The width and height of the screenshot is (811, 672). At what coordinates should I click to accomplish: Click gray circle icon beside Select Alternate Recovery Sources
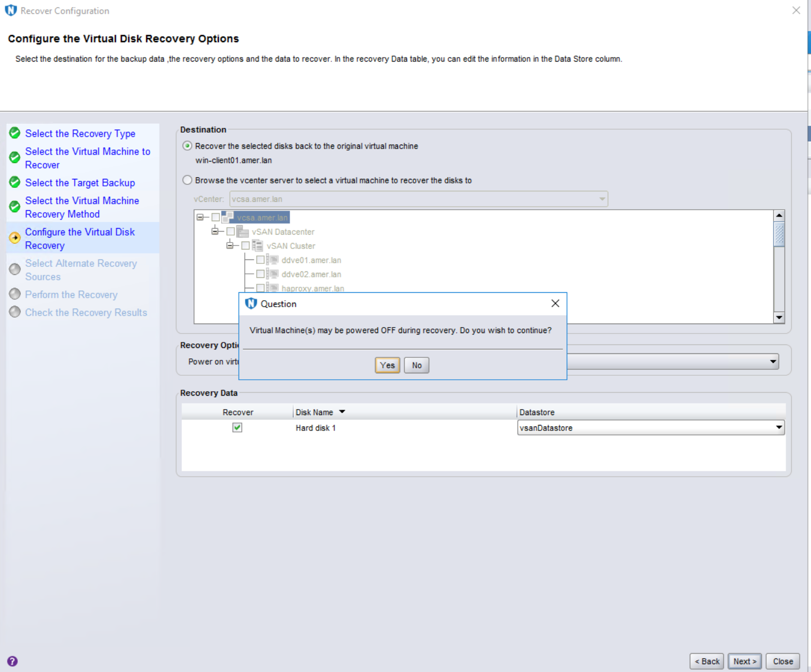pyautogui.click(x=15, y=269)
